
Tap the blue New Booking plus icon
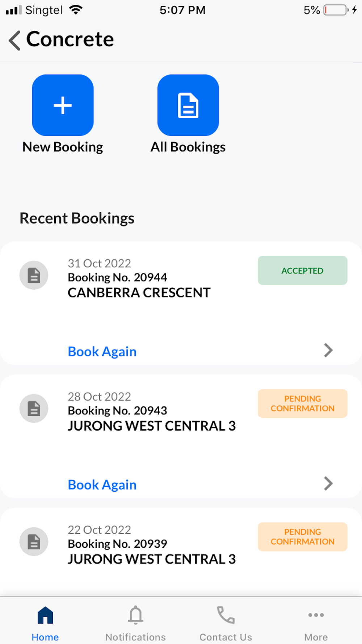pos(63,105)
